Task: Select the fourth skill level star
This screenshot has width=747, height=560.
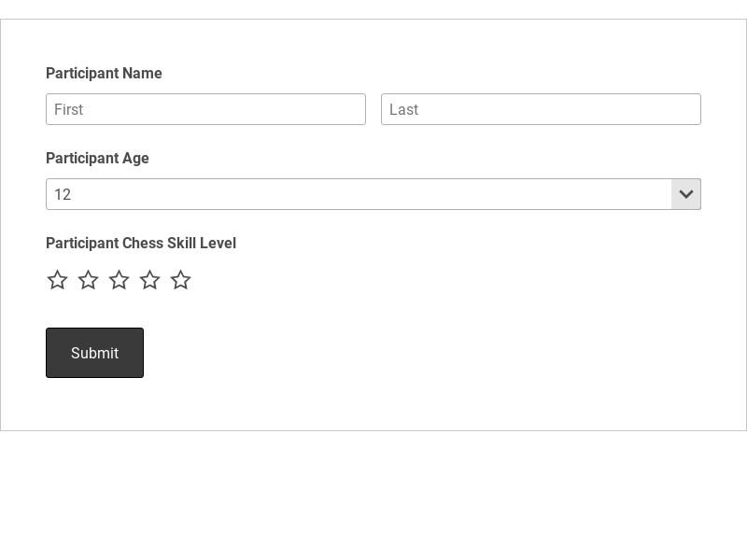Action: point(150,279)
